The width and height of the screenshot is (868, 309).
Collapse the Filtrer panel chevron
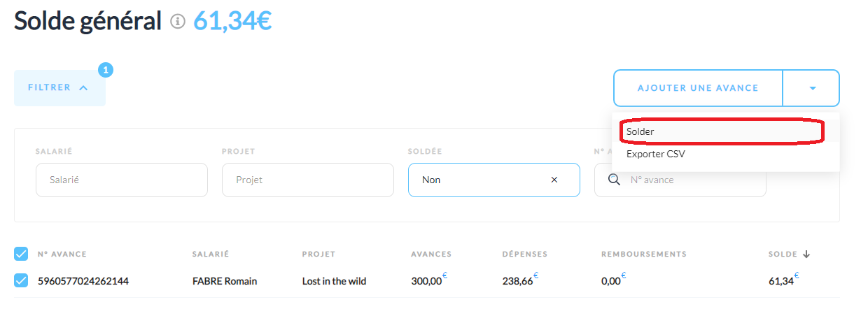click(83, 88)
